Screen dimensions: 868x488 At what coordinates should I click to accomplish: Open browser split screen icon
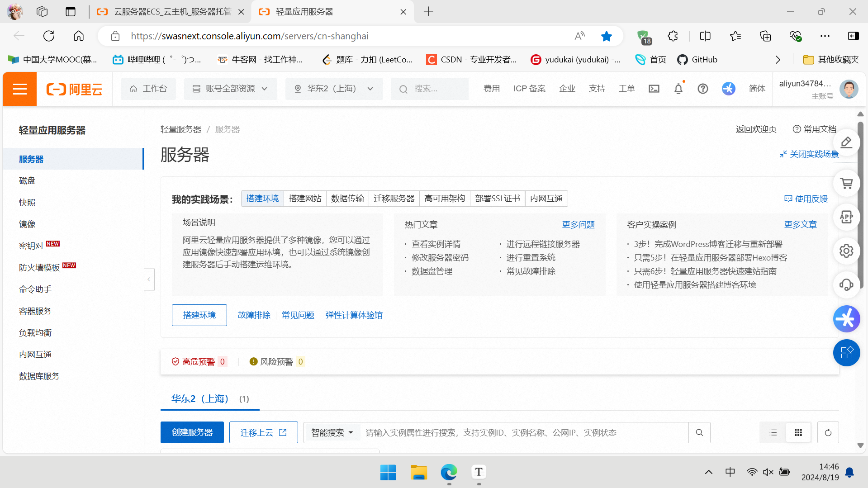click(x=705, y=36)
